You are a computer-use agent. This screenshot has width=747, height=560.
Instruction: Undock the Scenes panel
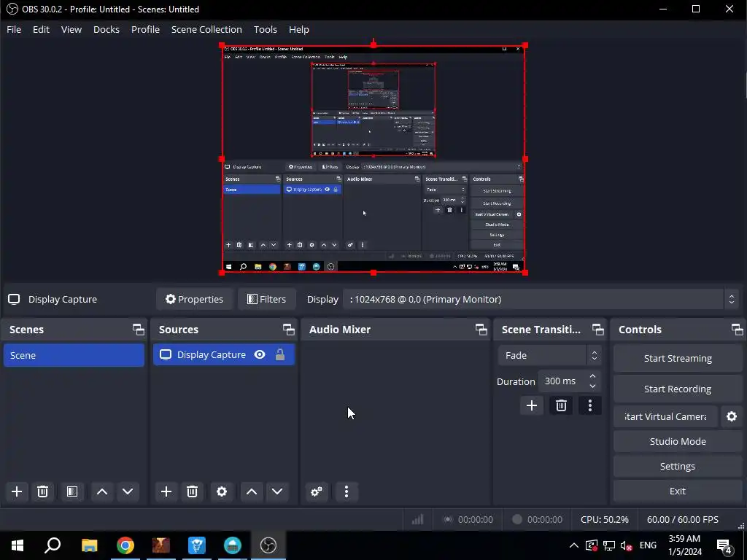(138, 330)
